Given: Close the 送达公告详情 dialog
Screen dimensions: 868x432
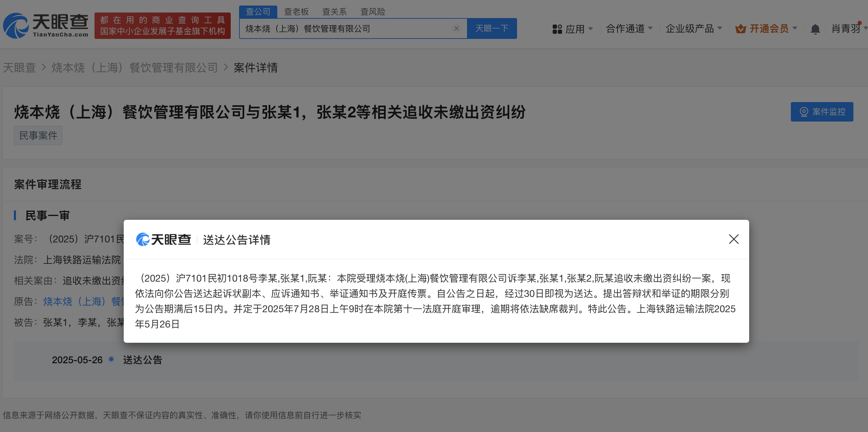Looking at the screenshot, I should [x=734, y=239].
